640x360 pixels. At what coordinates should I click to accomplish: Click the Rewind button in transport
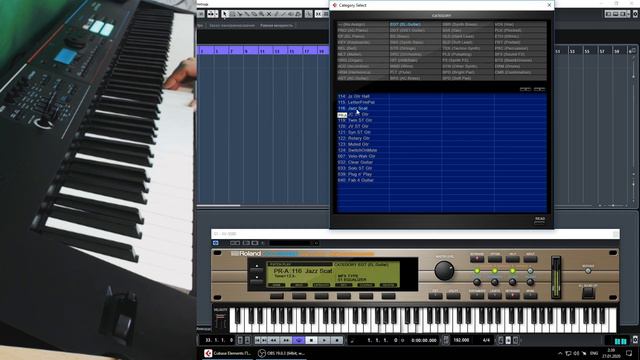(273, 340)
